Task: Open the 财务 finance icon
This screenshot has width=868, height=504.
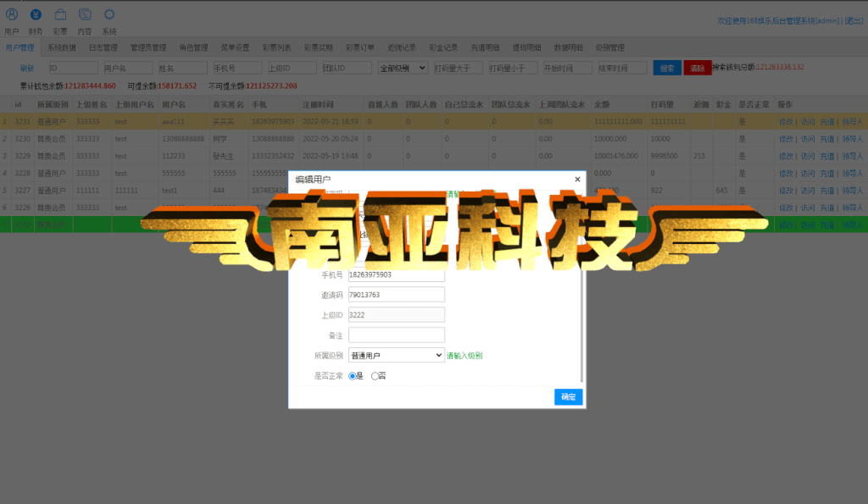Action: click(x=36, y=14)
